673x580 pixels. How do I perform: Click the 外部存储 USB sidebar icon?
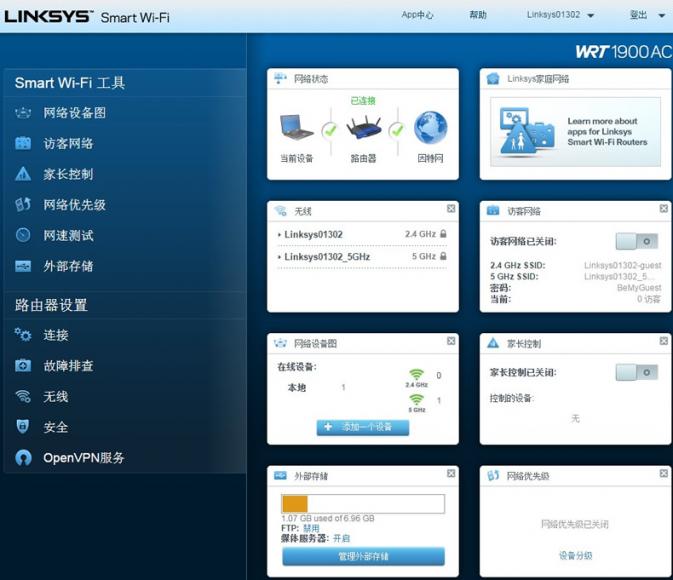pyautogui.click(x=23, y=266)
